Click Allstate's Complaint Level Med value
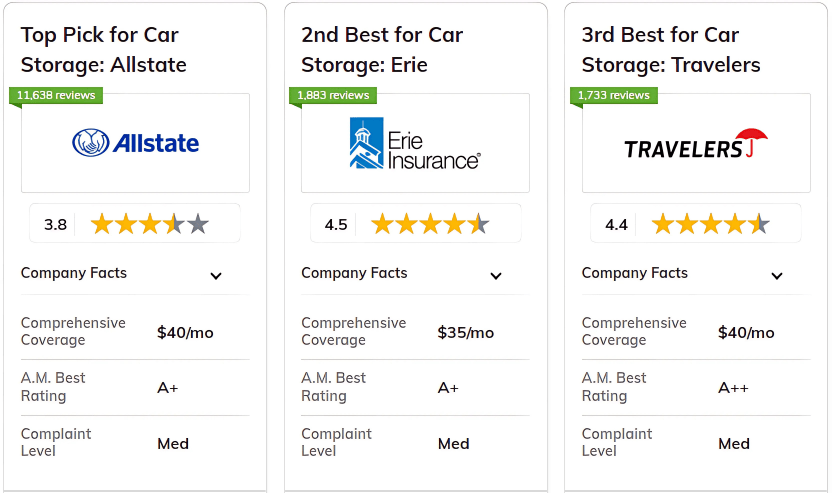 pyautogui.click(x=173, y=444)
